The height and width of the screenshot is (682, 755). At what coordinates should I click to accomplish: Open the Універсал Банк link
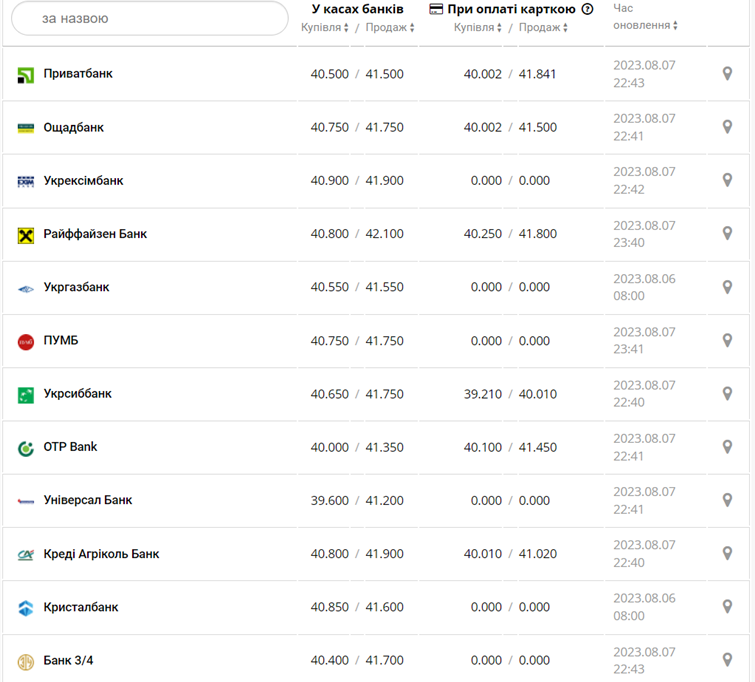[x=88, y=500]
